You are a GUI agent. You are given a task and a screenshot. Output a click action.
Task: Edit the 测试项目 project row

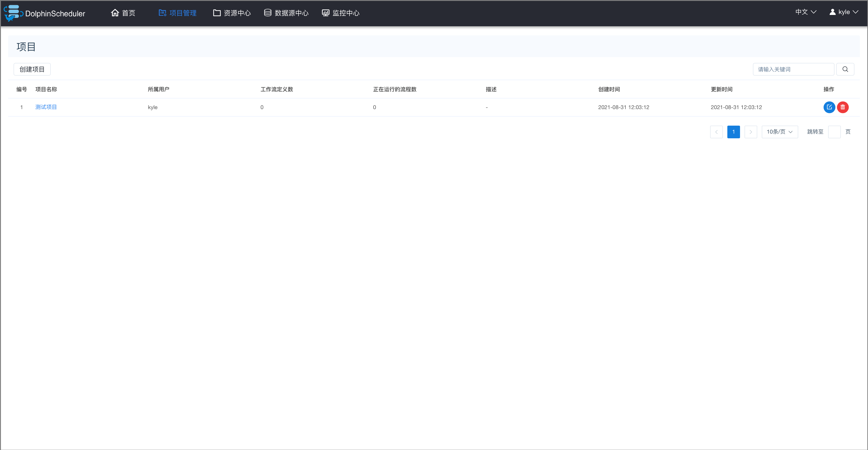pos(829,107)
